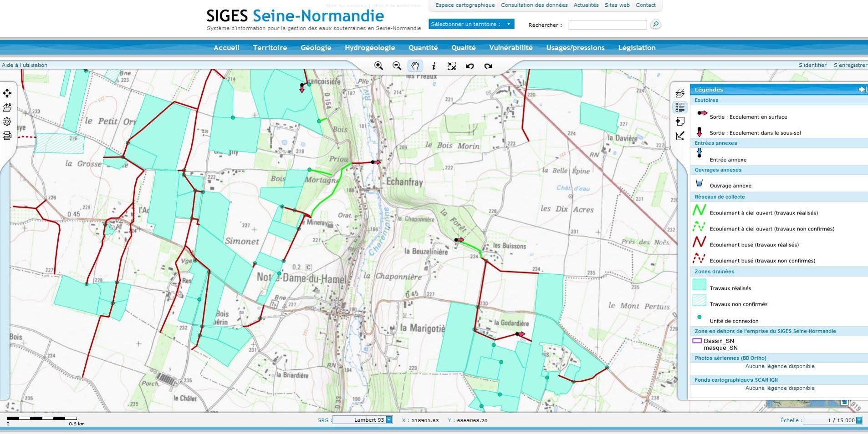Click the S'identifier link
868x434 pixels.
[x=812, y=65]
